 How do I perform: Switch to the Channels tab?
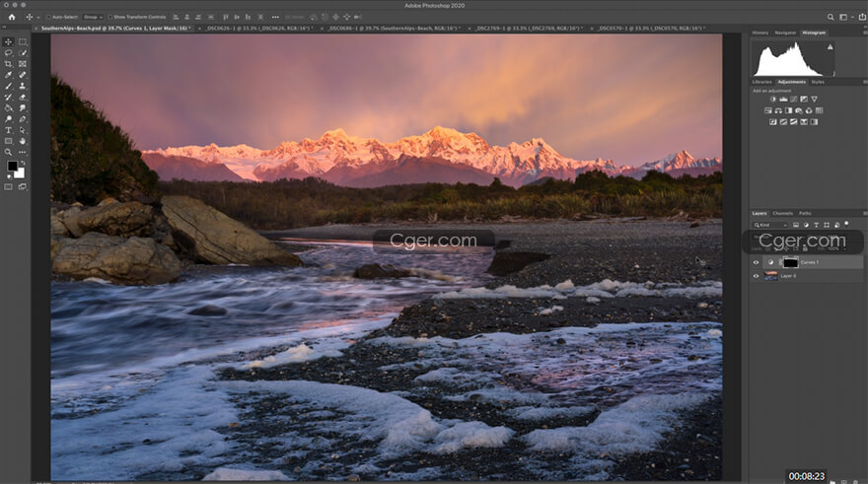tap(782, 213)
